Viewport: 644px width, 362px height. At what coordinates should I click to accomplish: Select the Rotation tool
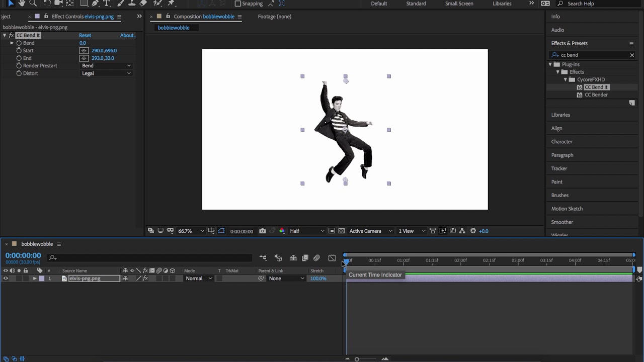[47, 3]
